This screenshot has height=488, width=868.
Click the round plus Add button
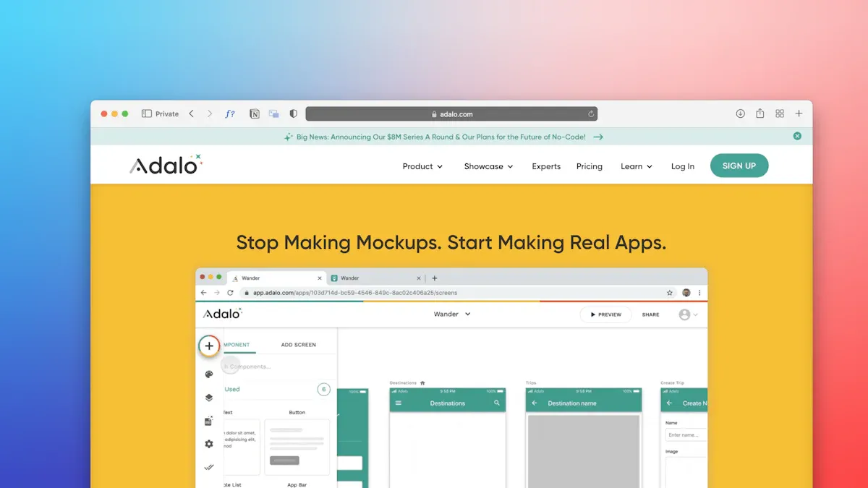click(x=209, y=346)
